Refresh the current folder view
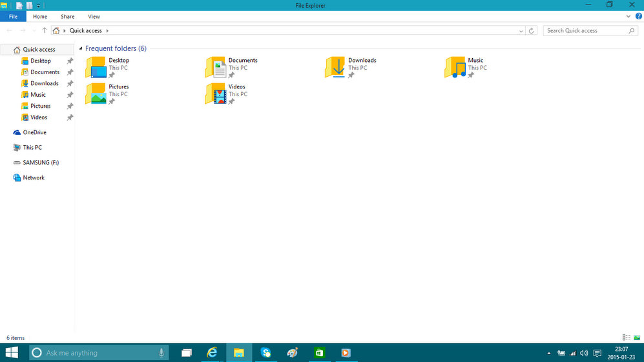 click(532, 30)
